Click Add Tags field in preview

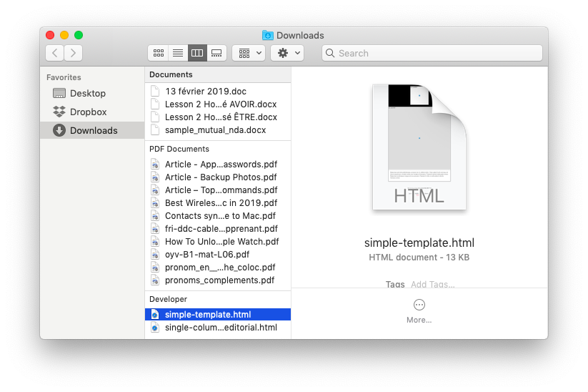coord(432,285)
